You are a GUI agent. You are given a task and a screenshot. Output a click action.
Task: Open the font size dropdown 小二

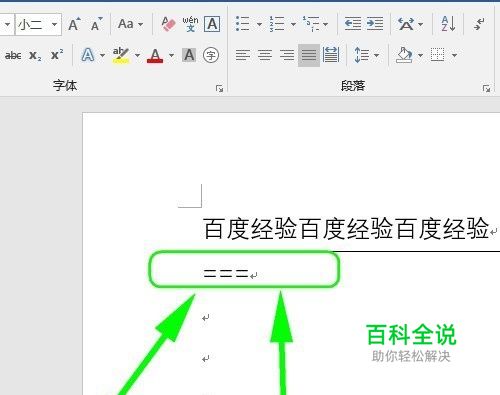pyautogui.click(x=38, y=24)
